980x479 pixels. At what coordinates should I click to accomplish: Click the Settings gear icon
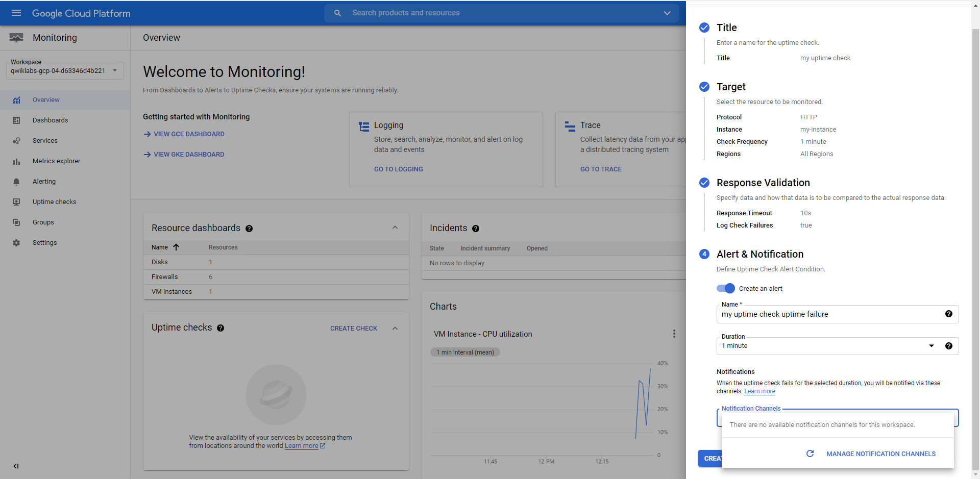pyautogui.click(x=16, y=243)
